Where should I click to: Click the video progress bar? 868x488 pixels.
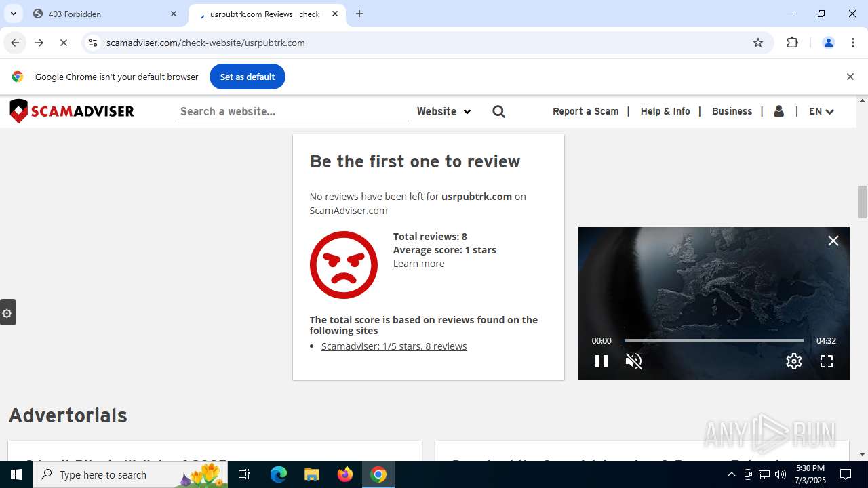713,340
